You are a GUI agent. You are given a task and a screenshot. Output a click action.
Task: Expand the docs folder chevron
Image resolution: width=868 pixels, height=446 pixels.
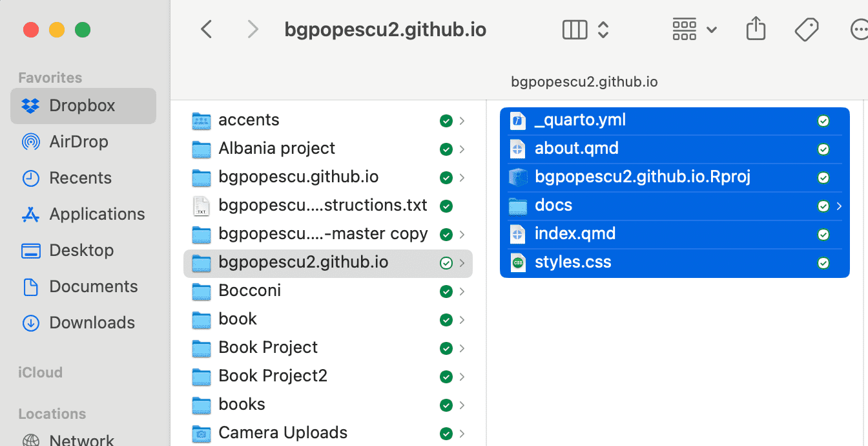[x=839, y=206]
